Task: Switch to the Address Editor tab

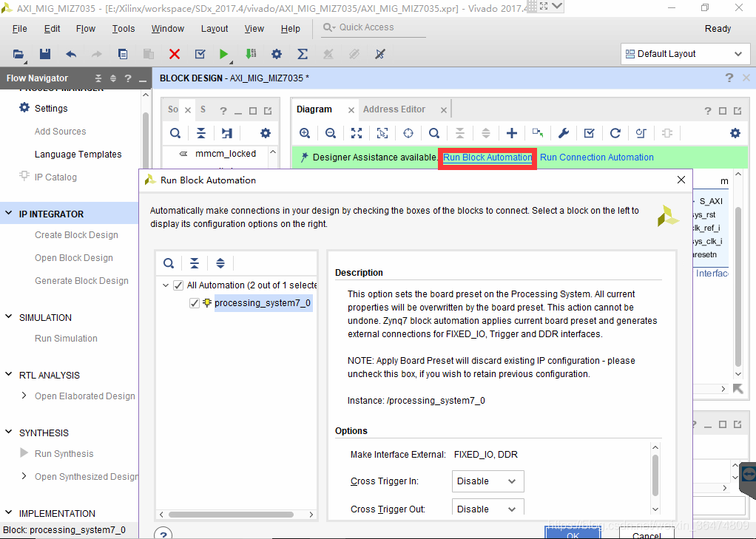Action: coord(394,109)
